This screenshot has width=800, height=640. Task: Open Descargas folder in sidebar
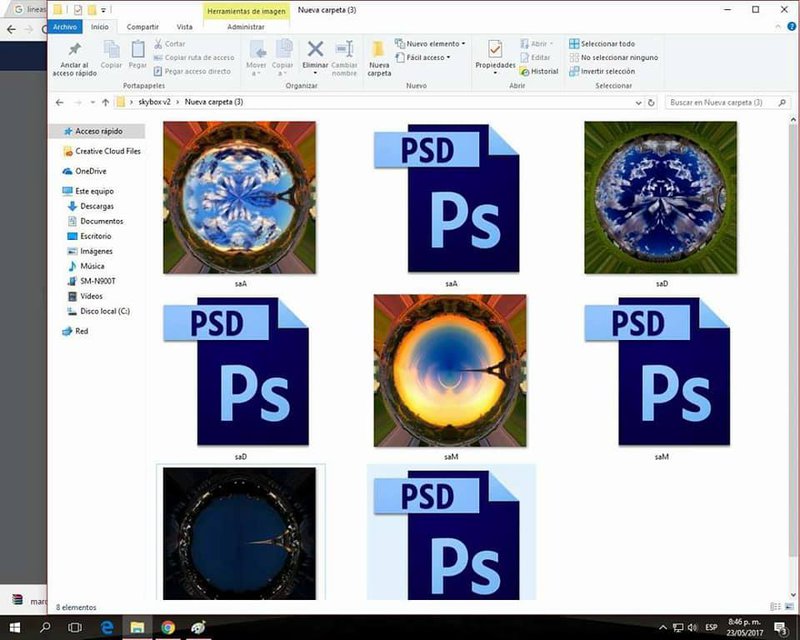click(91, 206)
